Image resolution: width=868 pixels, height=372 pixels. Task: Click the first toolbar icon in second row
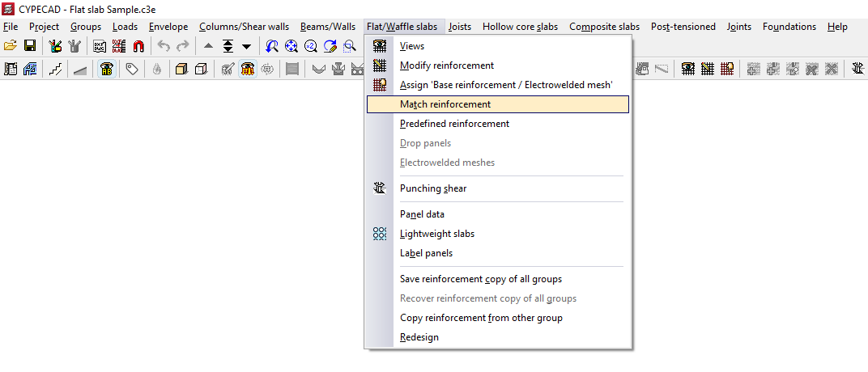pyautogui.click(x=11, y=69)
